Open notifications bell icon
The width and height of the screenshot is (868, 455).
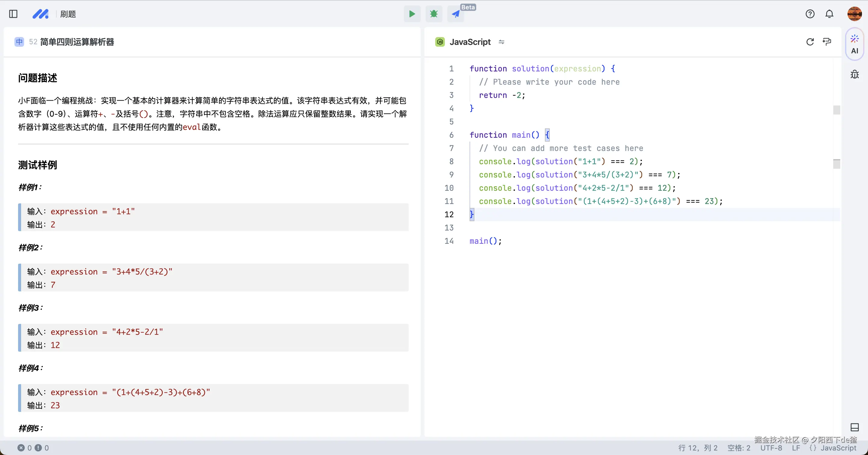(x=829, y=14)
